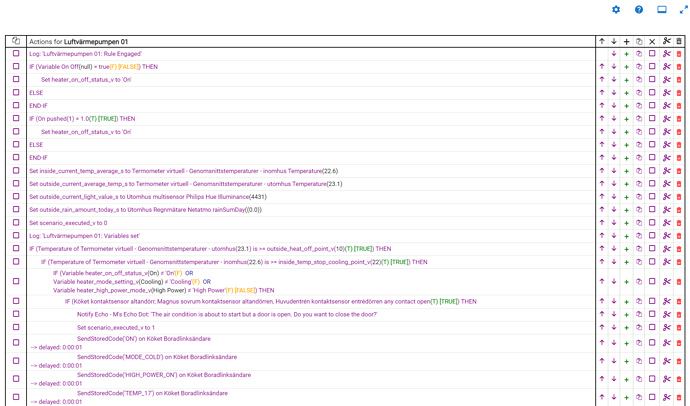The height and width of the screenshot is (406, 690).
Task: Click the header plus add icon
Action: [x=626, y=41]
